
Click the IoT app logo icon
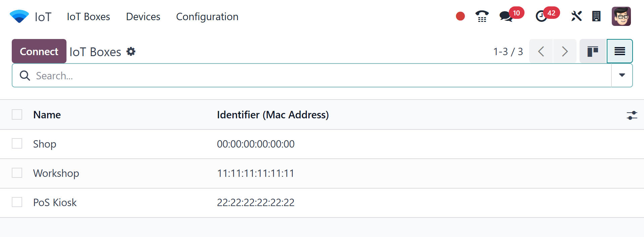19,16
